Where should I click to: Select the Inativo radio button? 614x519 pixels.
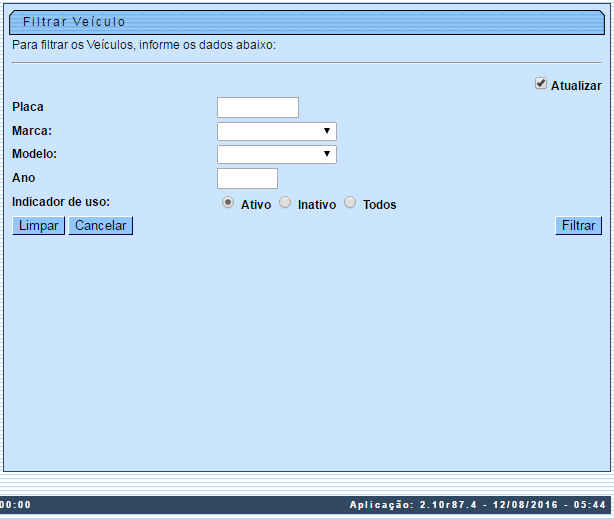(285, 203)
